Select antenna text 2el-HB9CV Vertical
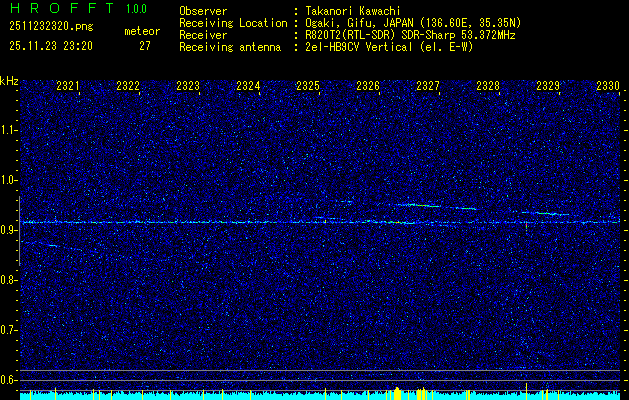 pyautogui.click(x=359, y=47)
